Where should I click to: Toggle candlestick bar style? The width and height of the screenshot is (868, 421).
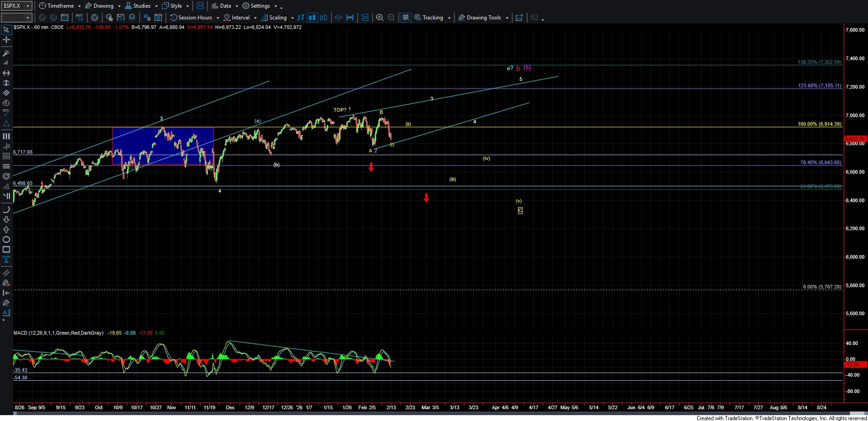pyautogui.click(x=312, y=18)
